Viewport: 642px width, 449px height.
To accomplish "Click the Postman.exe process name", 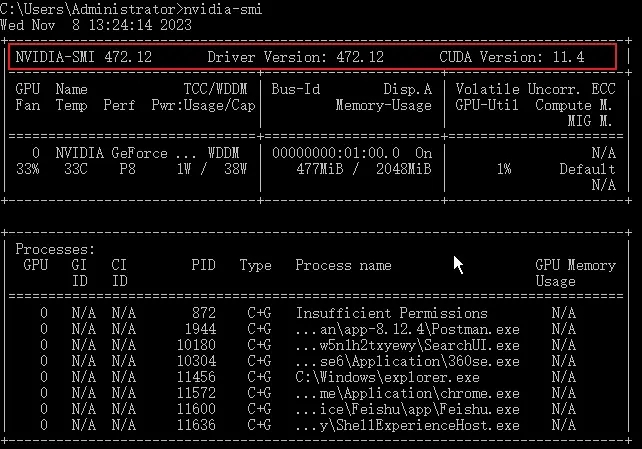I will [407, 329].
